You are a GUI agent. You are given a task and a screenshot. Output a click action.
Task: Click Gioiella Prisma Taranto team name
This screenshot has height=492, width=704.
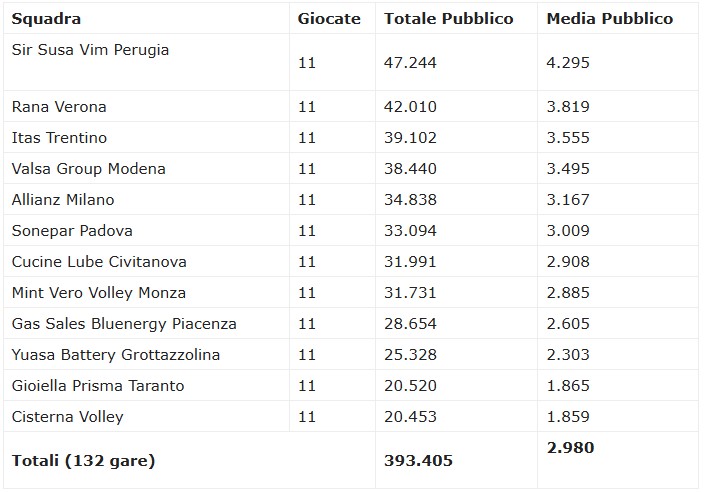[x=98, y=386]
